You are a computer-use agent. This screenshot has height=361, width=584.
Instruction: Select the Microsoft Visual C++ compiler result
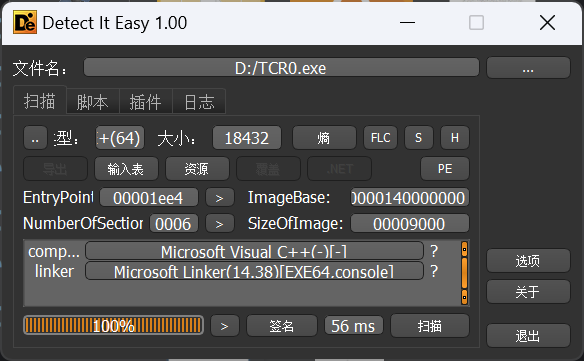tap(254, 251)
